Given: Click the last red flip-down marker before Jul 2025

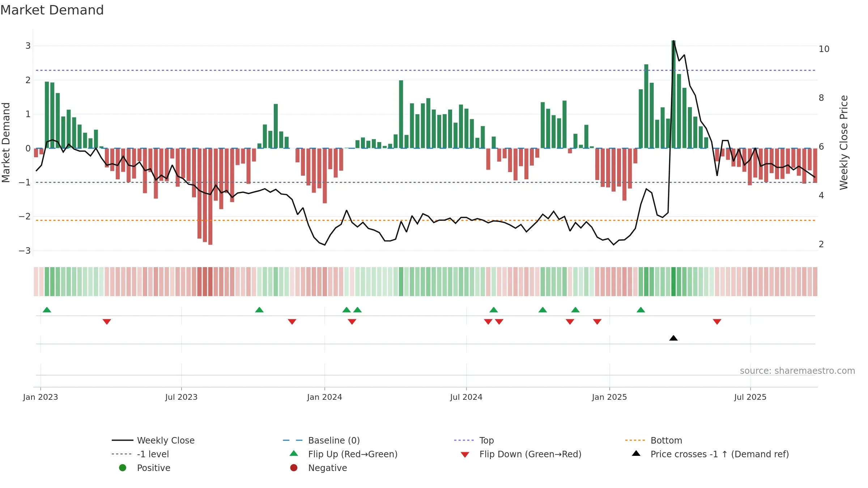Looking at the screenshot, I should (717, 322).
